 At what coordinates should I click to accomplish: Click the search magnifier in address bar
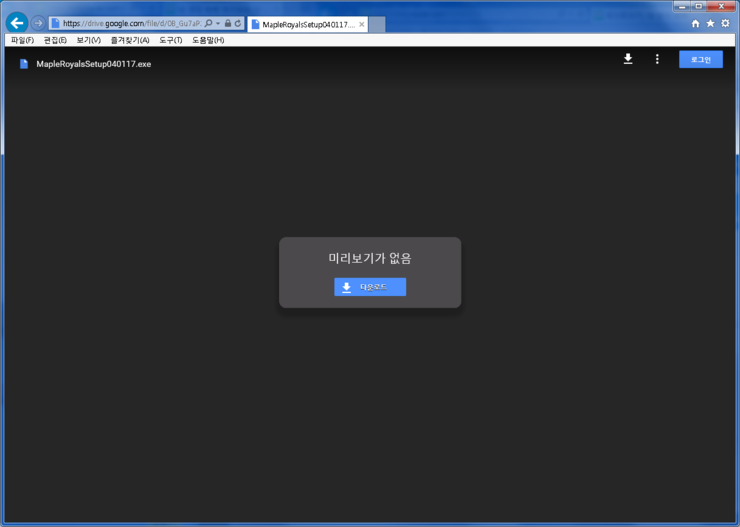tap(209, 23)
